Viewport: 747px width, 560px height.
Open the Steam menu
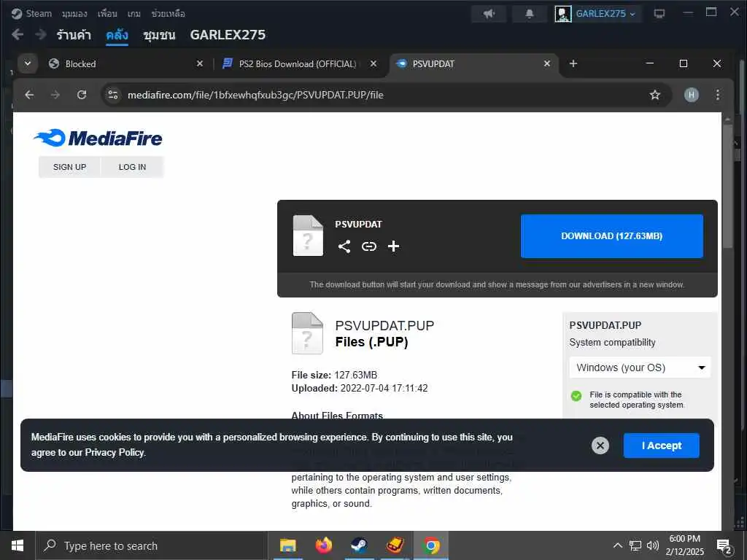tap(32, 13)
